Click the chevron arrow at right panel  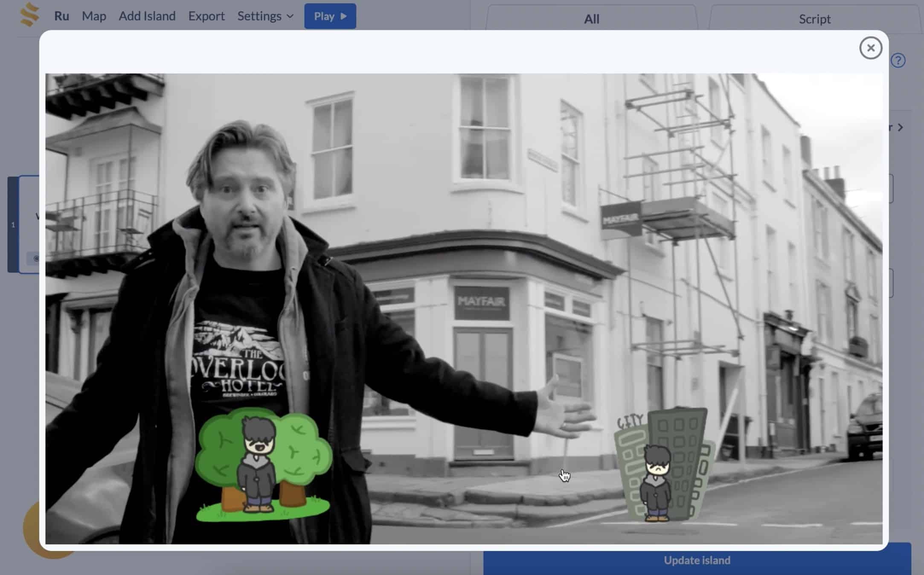click(901, 128)
